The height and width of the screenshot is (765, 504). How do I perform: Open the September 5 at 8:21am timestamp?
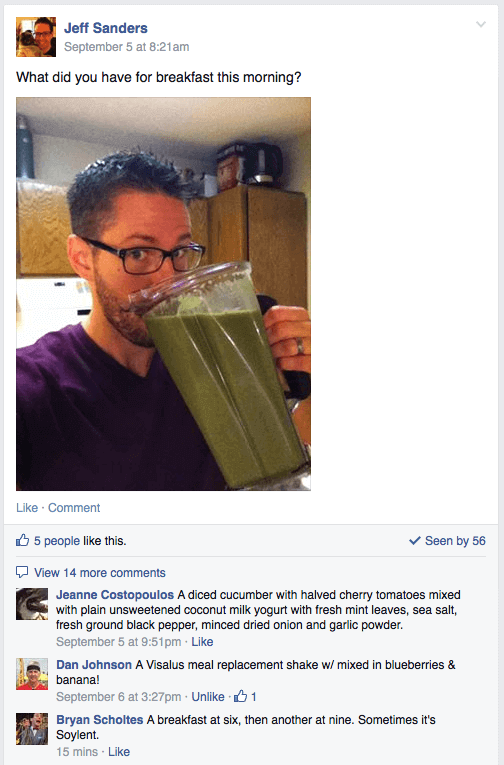126,47
